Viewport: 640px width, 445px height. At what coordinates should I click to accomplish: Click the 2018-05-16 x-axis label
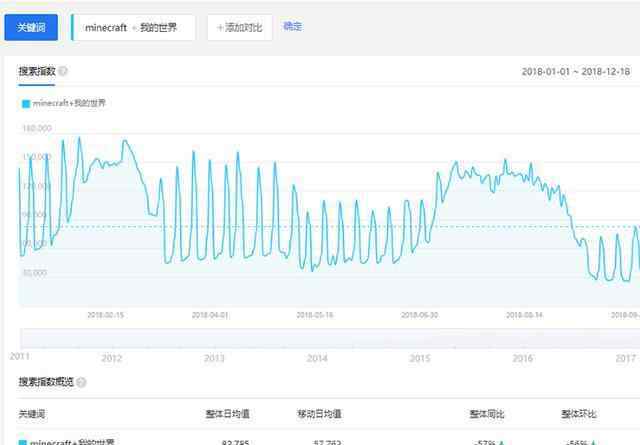(315, 315)
